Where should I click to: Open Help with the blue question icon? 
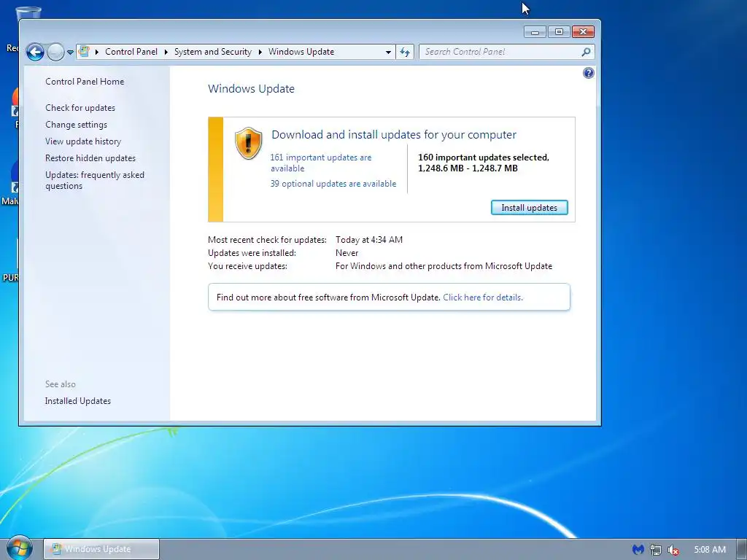coord(589,73)
